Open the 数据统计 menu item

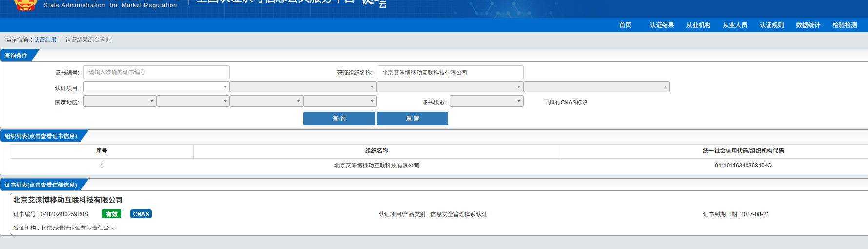click(x=808, y=25)
